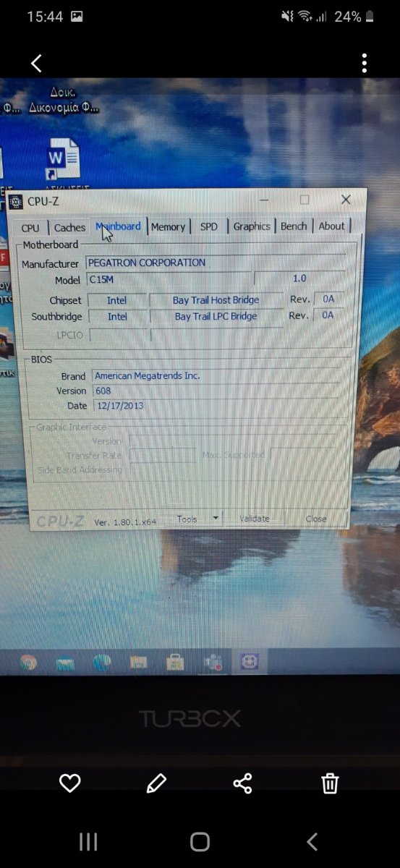
Task: Switch to the Graphics tab
Action: point(252,226)
